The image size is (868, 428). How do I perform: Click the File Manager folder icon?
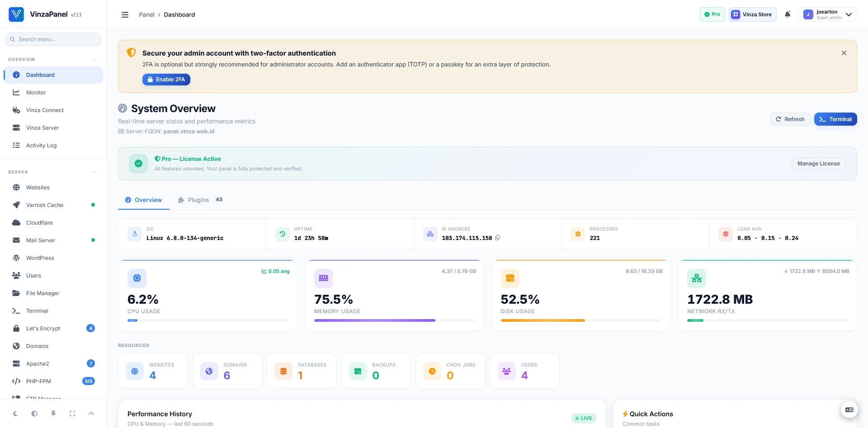(16, 293)
